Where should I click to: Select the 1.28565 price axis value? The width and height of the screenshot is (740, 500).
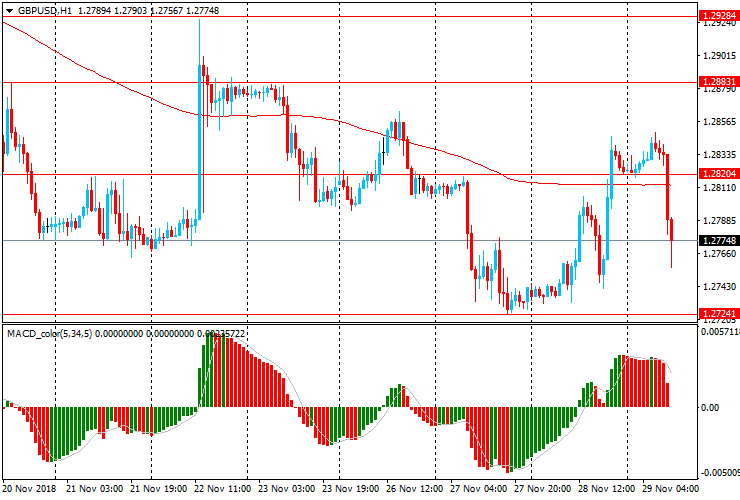click(x=719, y=122)
